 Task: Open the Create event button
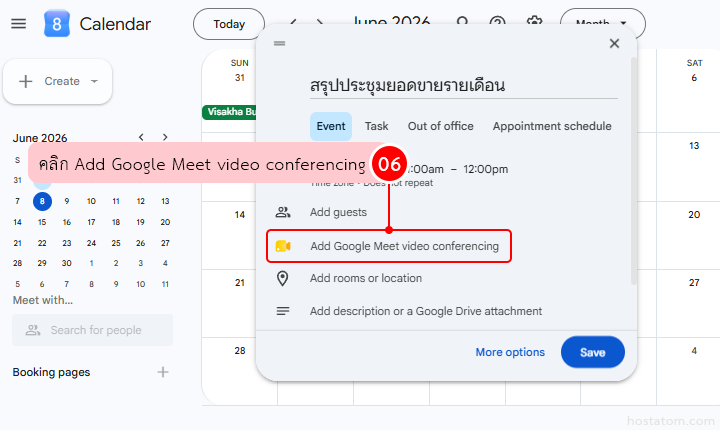click(x=58, y=81)
